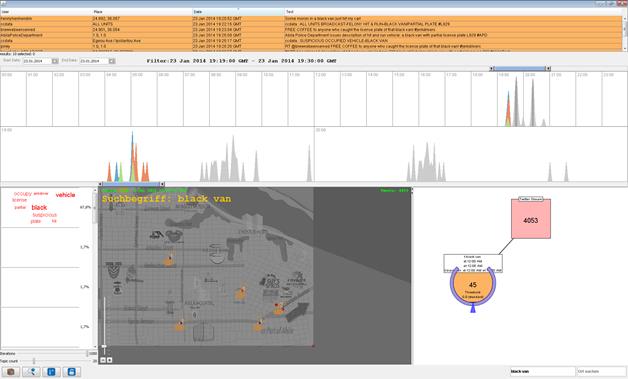
Task: Click the 'black van' search input field
Action: coord(543,371)
